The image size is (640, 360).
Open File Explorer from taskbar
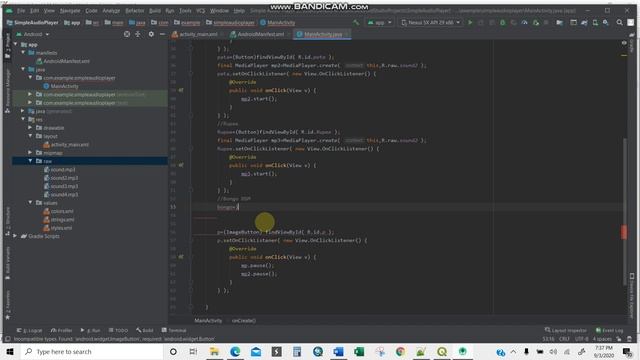coord(214,351)
